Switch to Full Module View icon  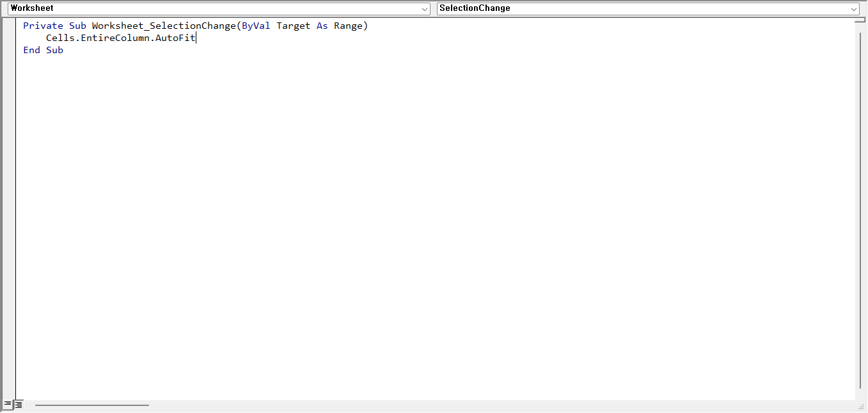pyautogui.click(x=19, y=405)
